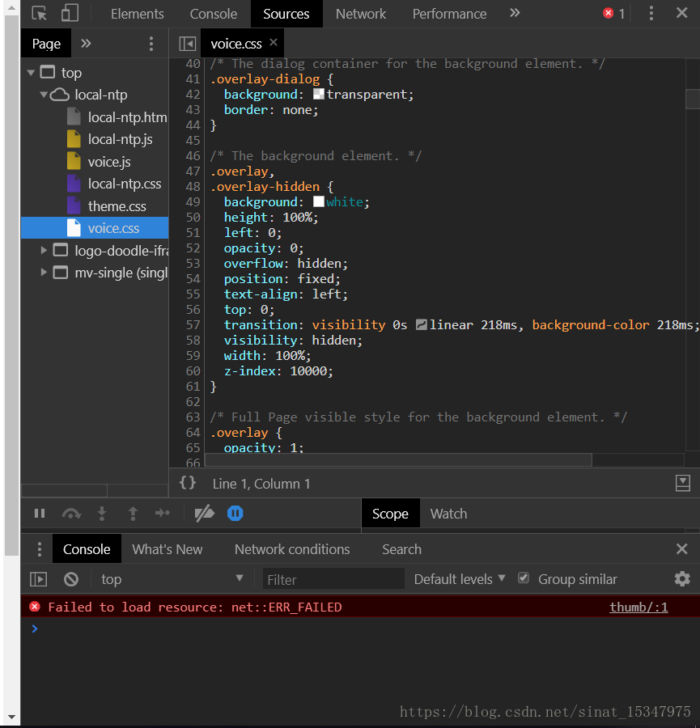Toggle the Group similar checkbox
The width and height of the screenshot is (700, 728).
524,578
